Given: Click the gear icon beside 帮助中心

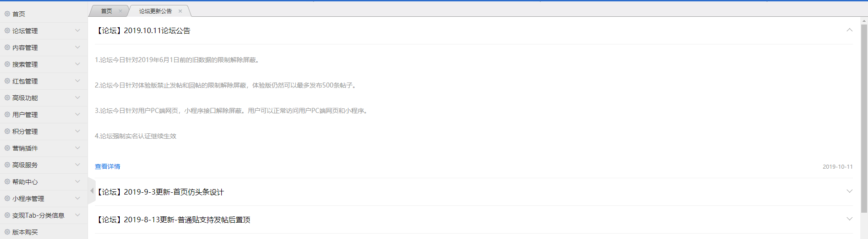Looking at the screenshot, I should [7, 182].
